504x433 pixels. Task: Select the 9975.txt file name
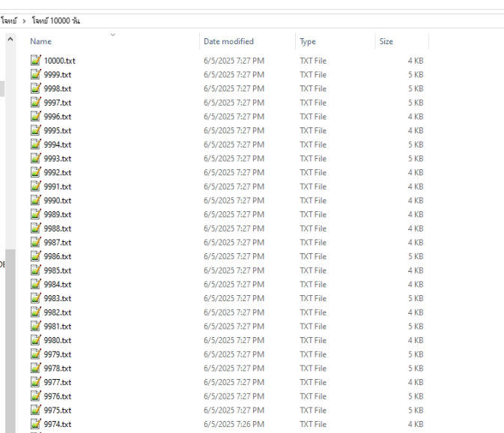(x=58, y=411)
